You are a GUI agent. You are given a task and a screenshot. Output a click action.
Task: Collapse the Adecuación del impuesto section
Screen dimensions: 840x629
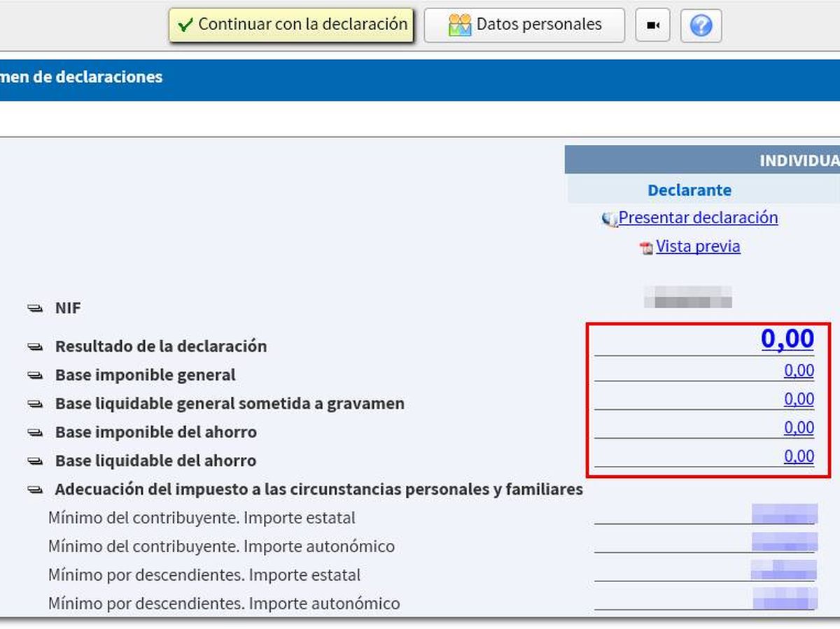click(x=35, y=490)
